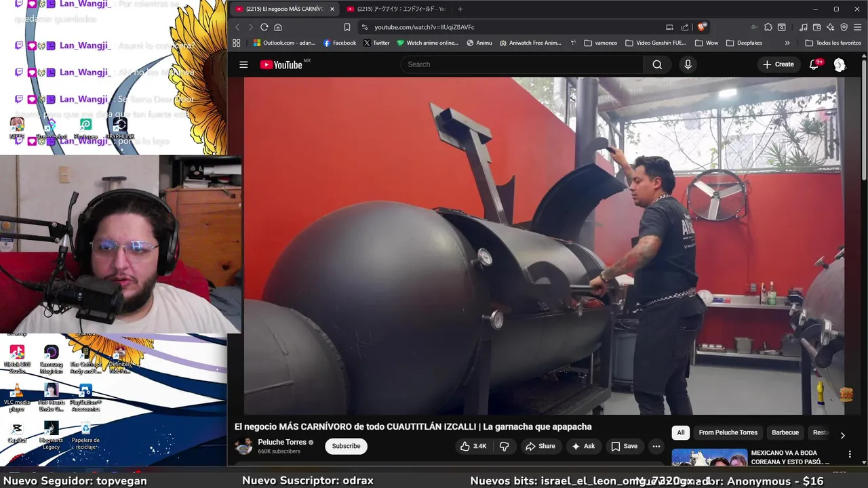
Task: Click the Share button under video
Action: click(x=540, y=446)
